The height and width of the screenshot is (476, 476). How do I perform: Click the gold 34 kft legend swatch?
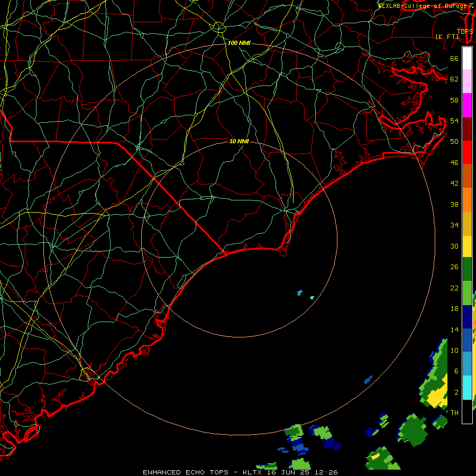(x=467, y=224)
